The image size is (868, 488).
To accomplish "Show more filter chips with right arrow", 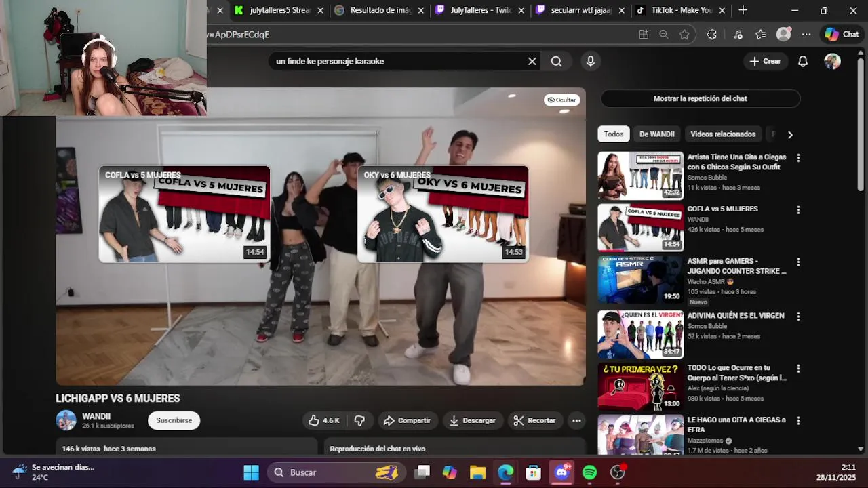I will click(789, 134).
